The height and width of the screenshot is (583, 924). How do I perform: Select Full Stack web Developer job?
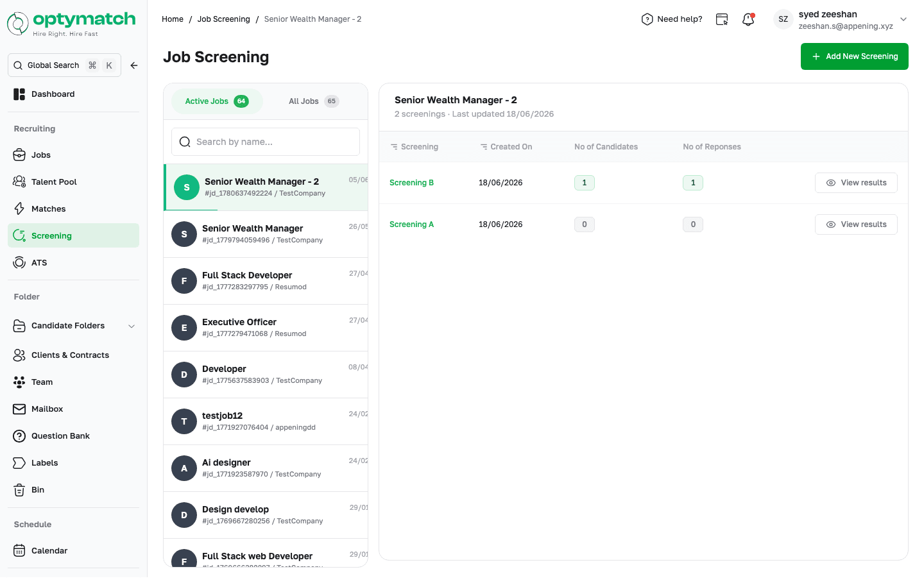[266, 553]
